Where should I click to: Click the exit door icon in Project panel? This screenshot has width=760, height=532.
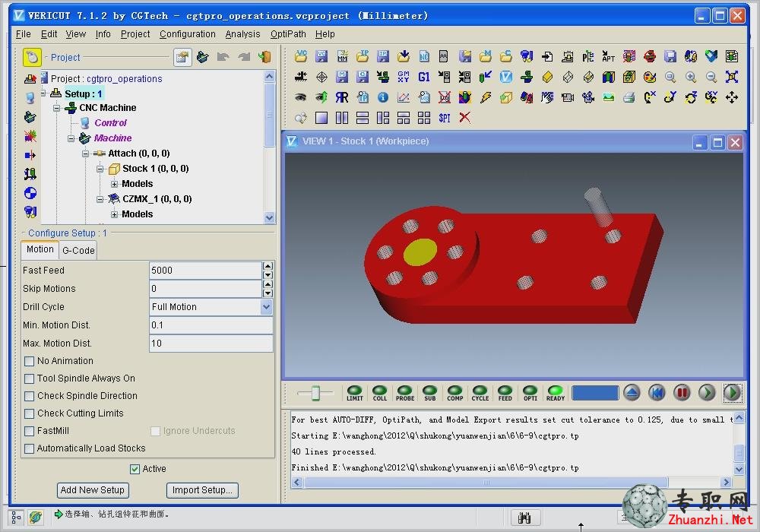[x=264, y=57]
